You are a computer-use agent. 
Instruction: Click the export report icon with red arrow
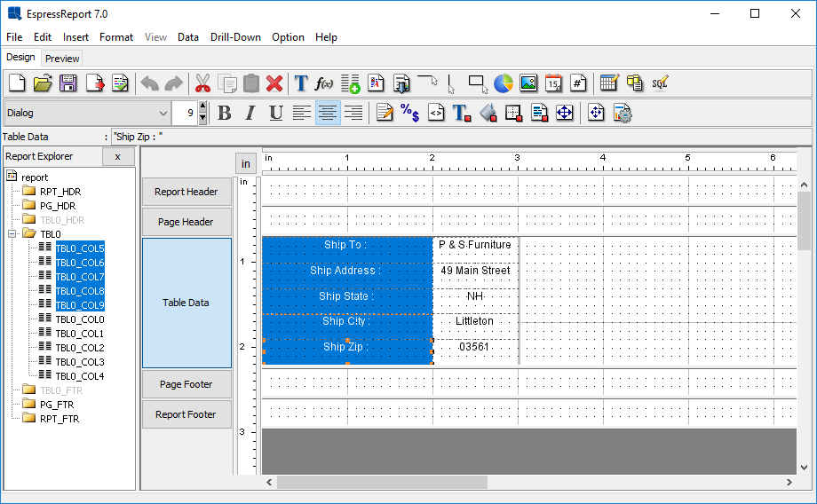[95, 83]
